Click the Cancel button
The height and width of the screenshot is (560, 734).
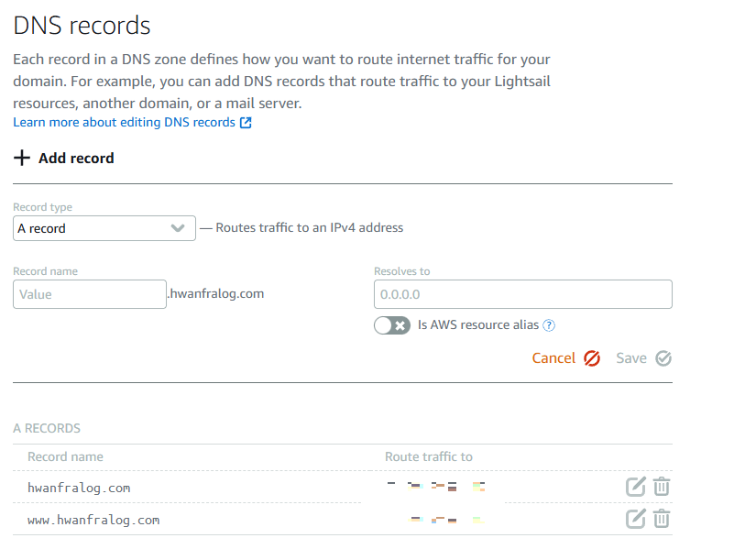553,357
